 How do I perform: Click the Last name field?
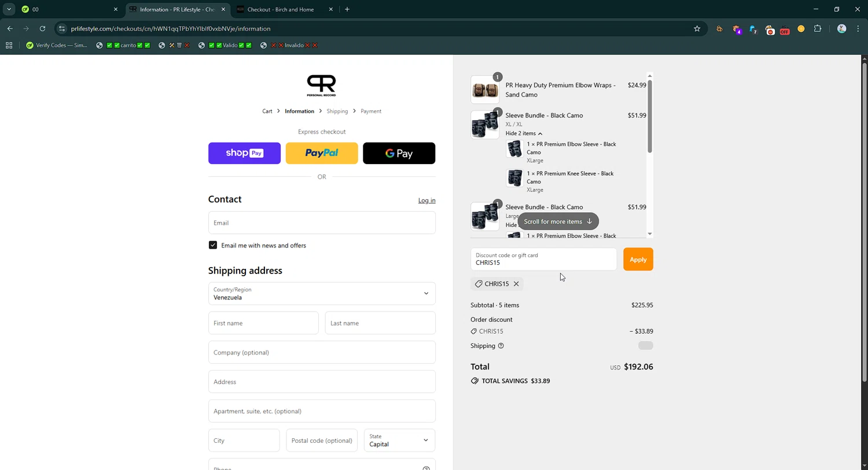coord(380,323)
